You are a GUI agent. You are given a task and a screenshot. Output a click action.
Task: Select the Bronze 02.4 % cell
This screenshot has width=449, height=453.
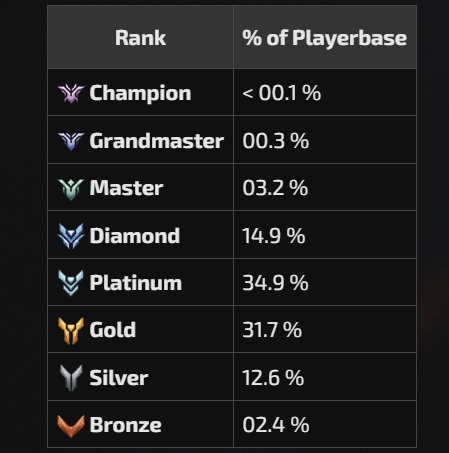325,424
